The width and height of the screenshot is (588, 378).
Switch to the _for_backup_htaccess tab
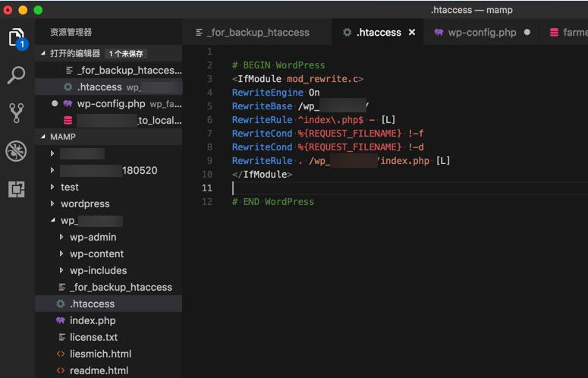pyautogui.click(x=253, y=33)
